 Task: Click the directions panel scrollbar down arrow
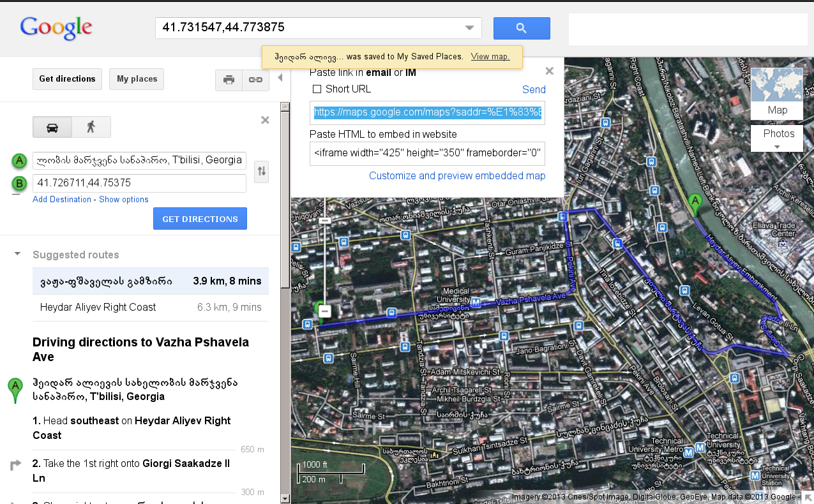pos(285,498)
